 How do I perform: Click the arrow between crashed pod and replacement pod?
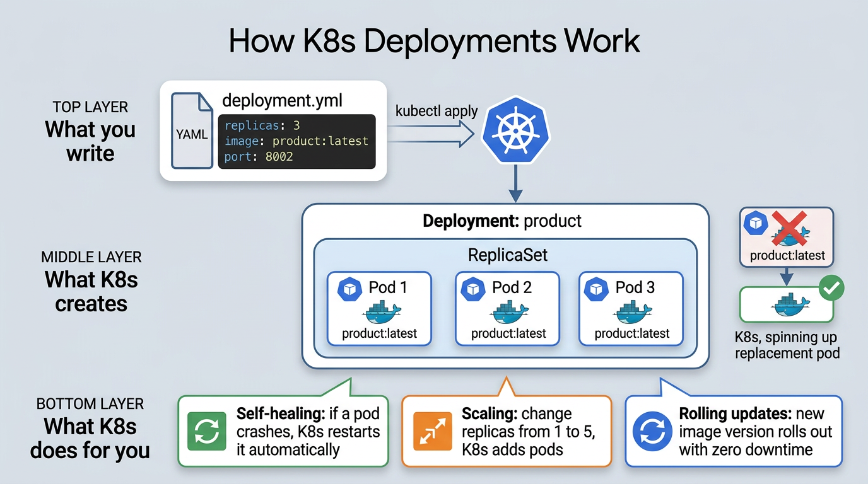click(787, 275)
